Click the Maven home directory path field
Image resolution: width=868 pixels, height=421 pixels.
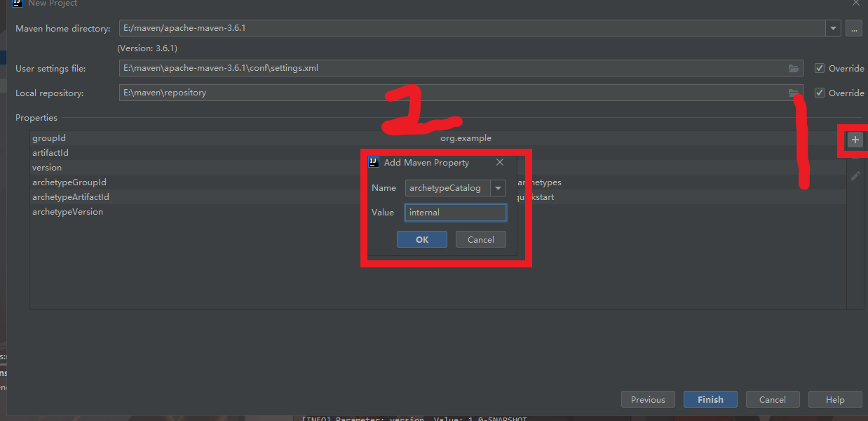[x=473, y=29]
